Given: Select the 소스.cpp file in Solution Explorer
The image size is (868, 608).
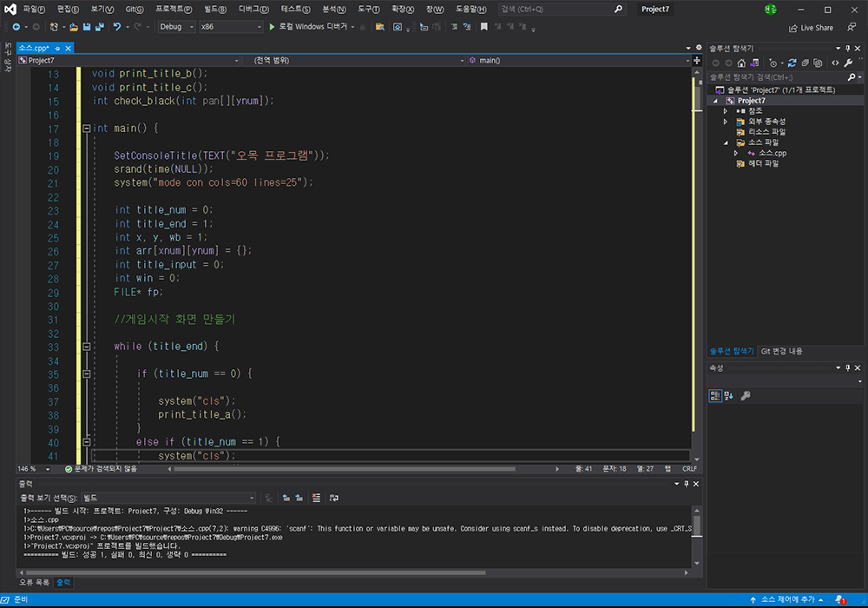Looking at the screenshot, I should tap(773, 154).
